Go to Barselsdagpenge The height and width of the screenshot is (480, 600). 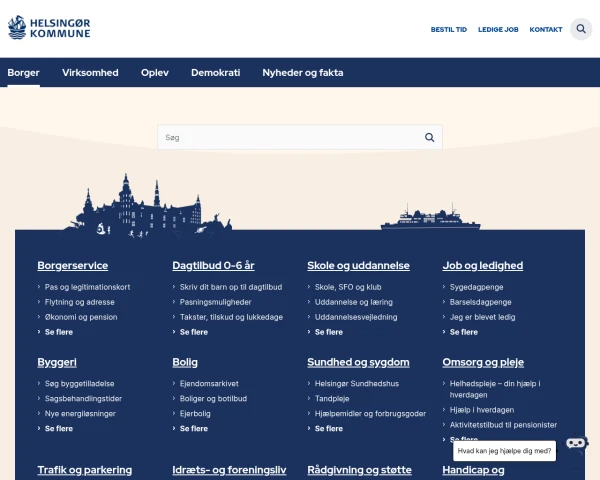coord(481,302)
